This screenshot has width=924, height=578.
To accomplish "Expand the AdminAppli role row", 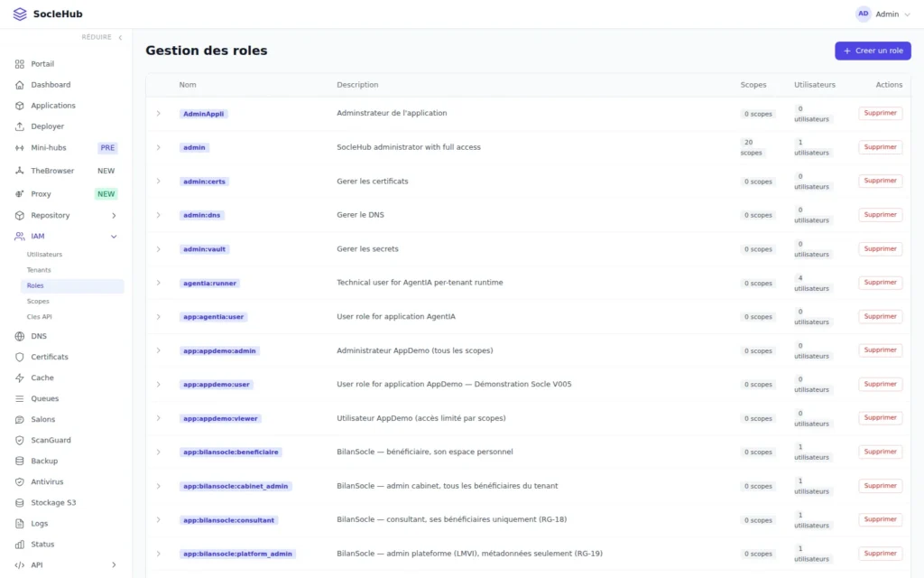I will [159, 113].
